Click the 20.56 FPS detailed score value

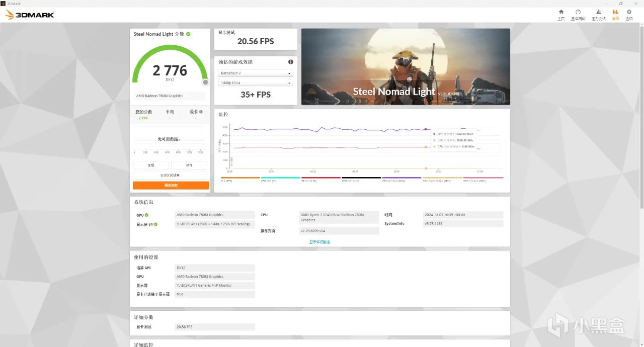coord(215,327)
